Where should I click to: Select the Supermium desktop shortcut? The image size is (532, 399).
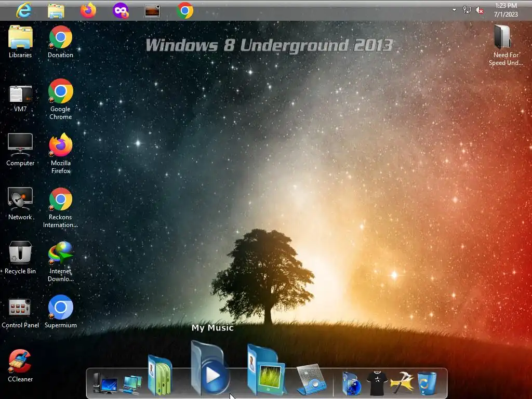click(x=60, y=312)
